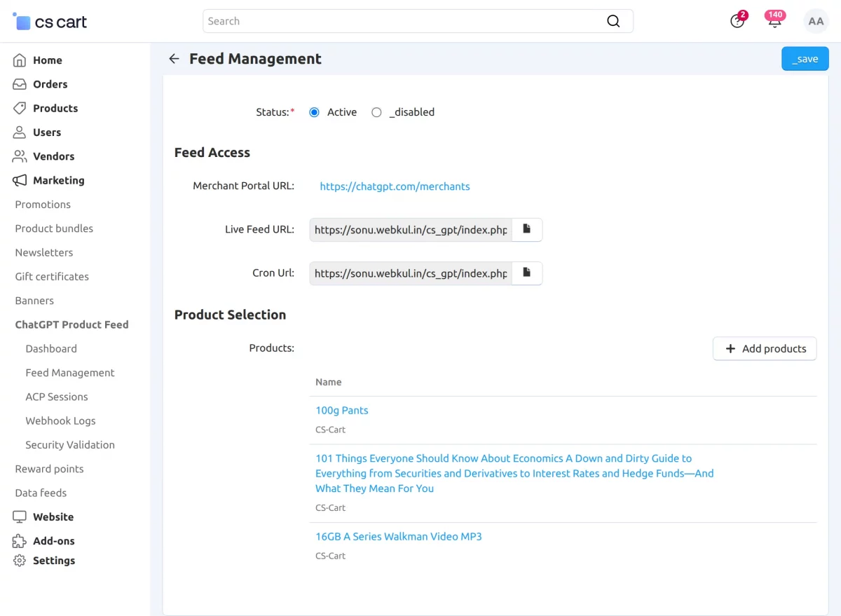841x616 pixels.
Task: Open Newsletters
Action: point(44,252)
